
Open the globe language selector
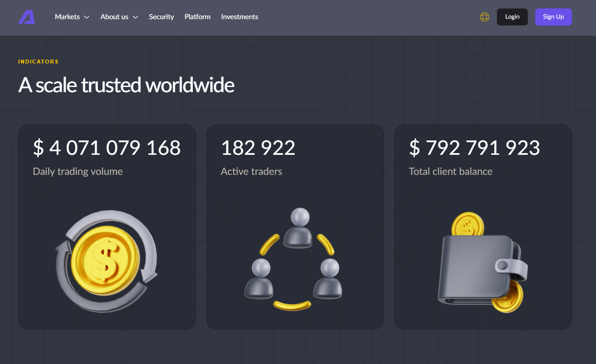(x=484, y=17)
